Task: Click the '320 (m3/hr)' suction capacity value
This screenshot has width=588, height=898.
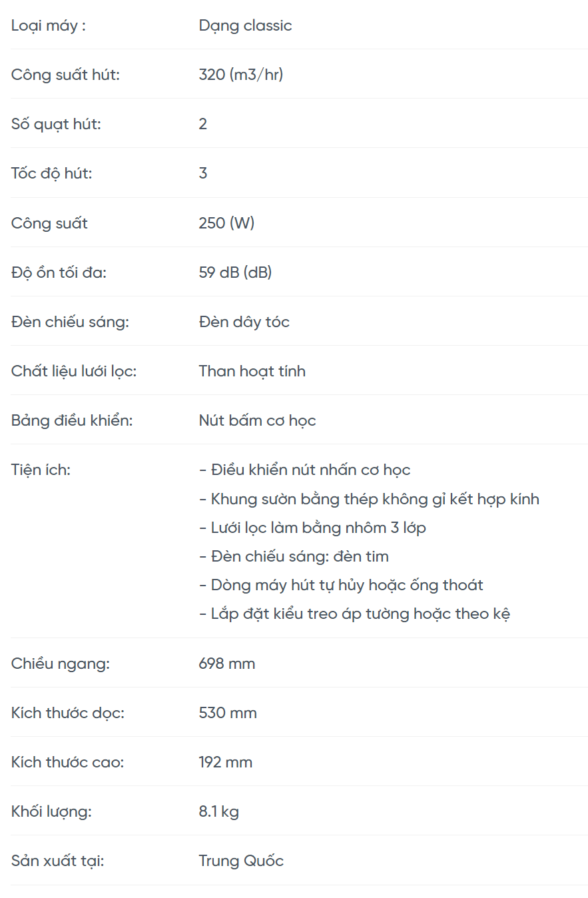Action: tap(240, 75)
